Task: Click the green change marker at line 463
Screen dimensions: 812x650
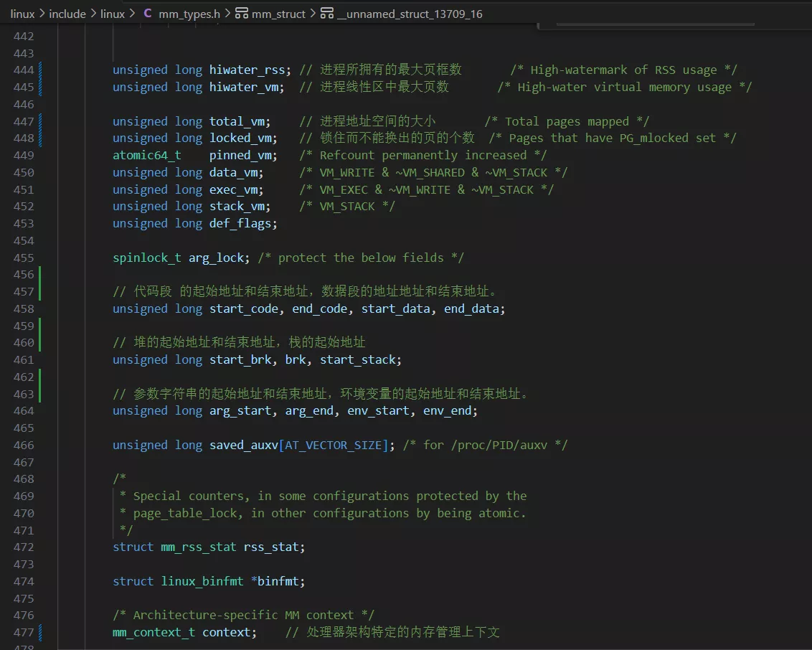Action: pyautogui.click(x=40, y=394)
